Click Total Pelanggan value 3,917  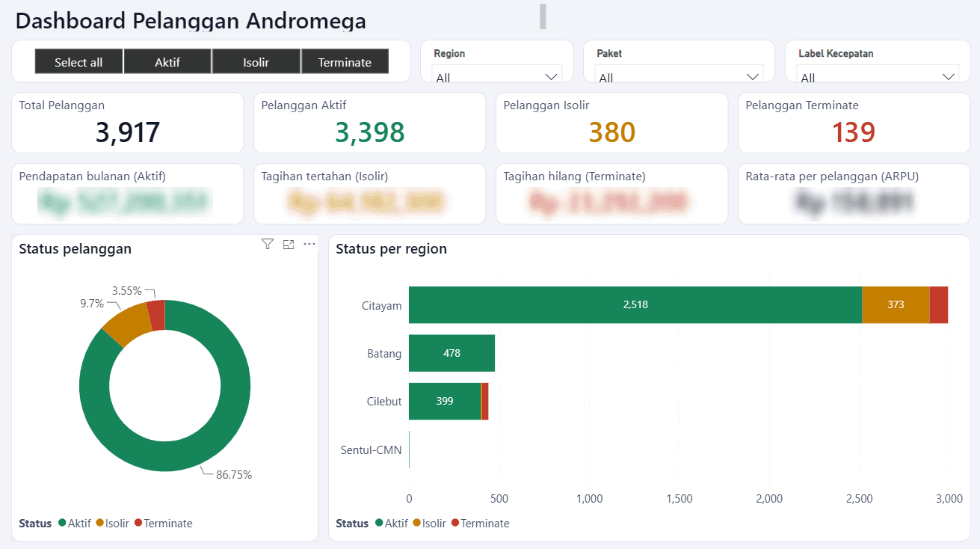128,132
